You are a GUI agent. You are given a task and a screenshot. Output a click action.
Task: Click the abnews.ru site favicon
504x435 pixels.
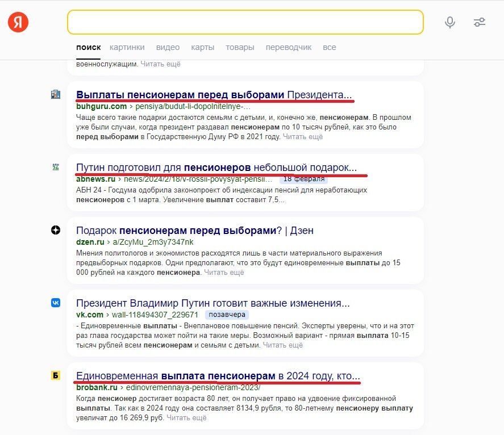55,167
